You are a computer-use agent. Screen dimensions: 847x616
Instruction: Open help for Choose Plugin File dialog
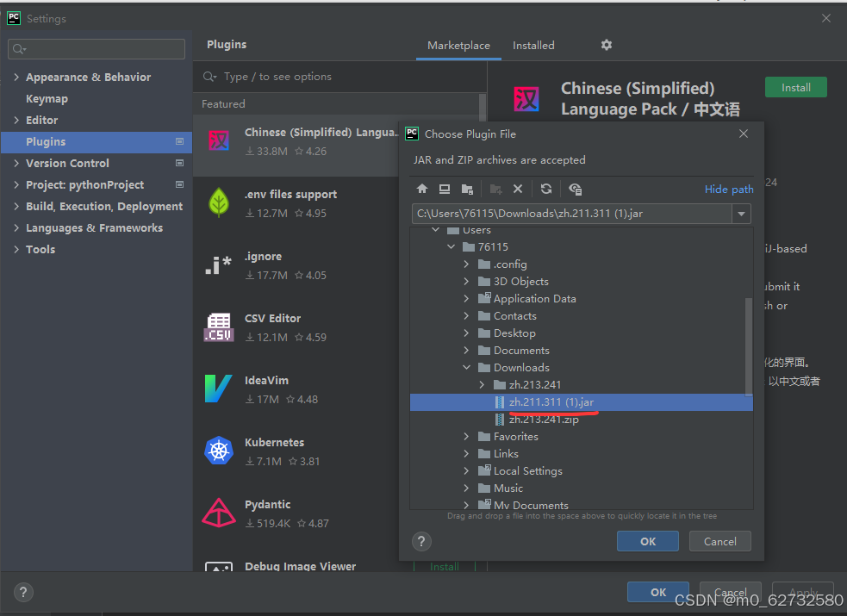tap(421, 541)
